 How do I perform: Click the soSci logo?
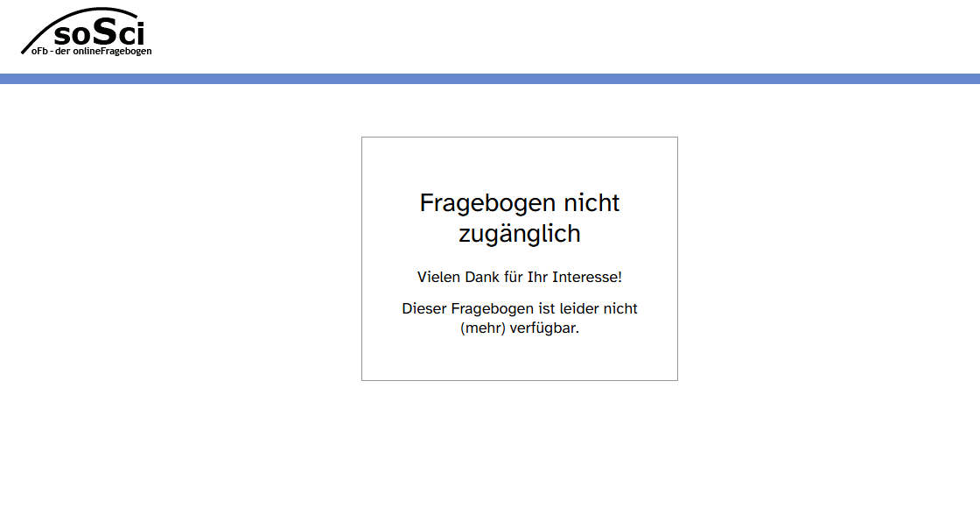pos(86,32)
